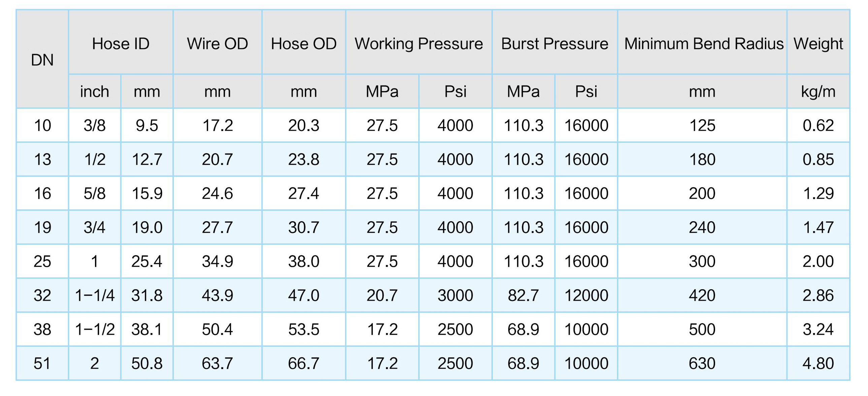Click burst pressure 12000 Psi
The image size is (868, 396).
coord(586,295)
